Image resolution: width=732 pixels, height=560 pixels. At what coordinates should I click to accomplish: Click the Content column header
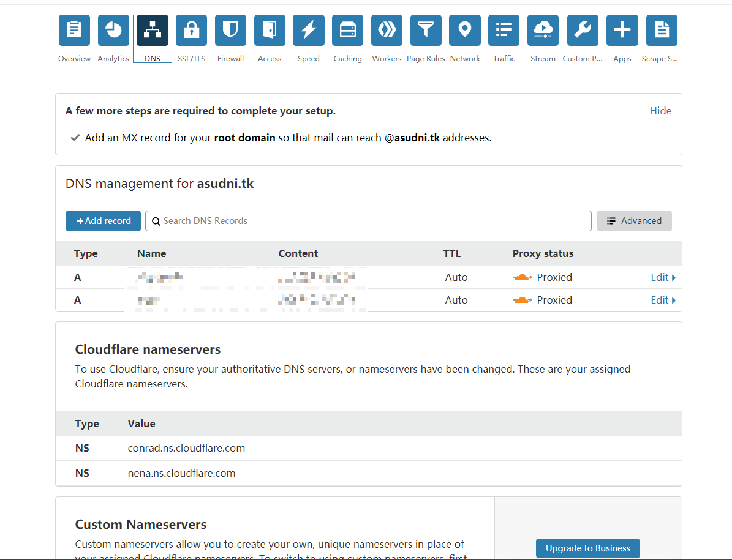pyautogui.click(x=298, y=253)
